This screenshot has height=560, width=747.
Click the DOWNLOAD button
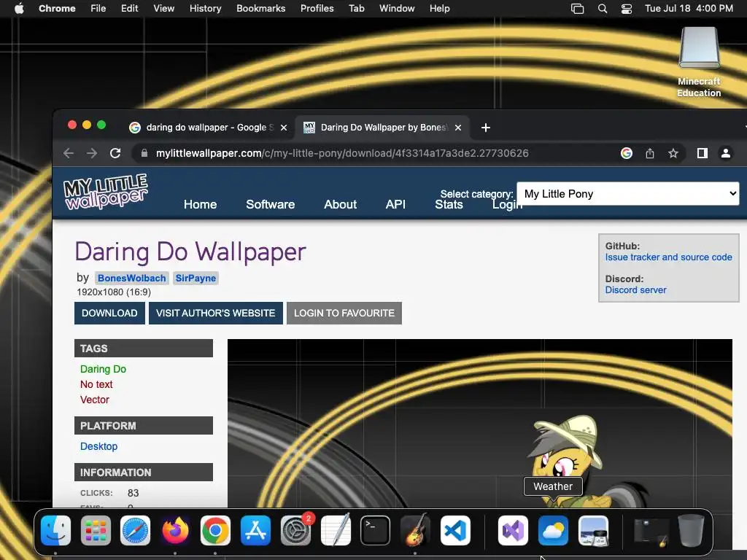click(109, 313)
